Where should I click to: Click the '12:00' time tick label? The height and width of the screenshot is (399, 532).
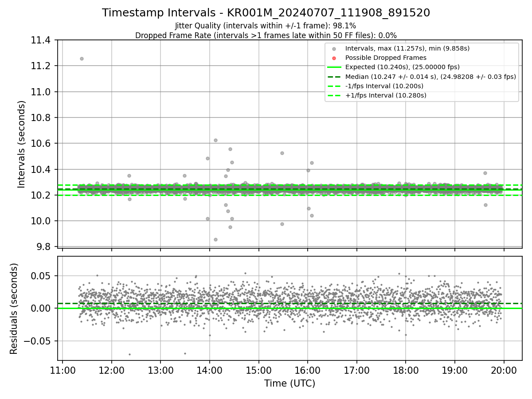point(112,370)
